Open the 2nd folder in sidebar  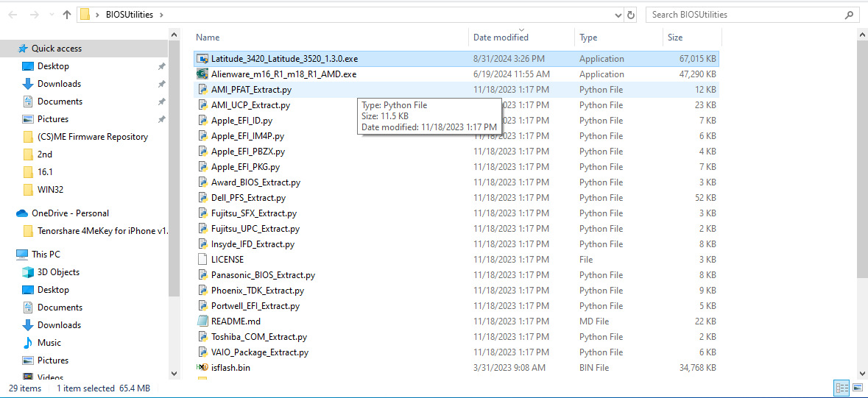click(45, 155)
